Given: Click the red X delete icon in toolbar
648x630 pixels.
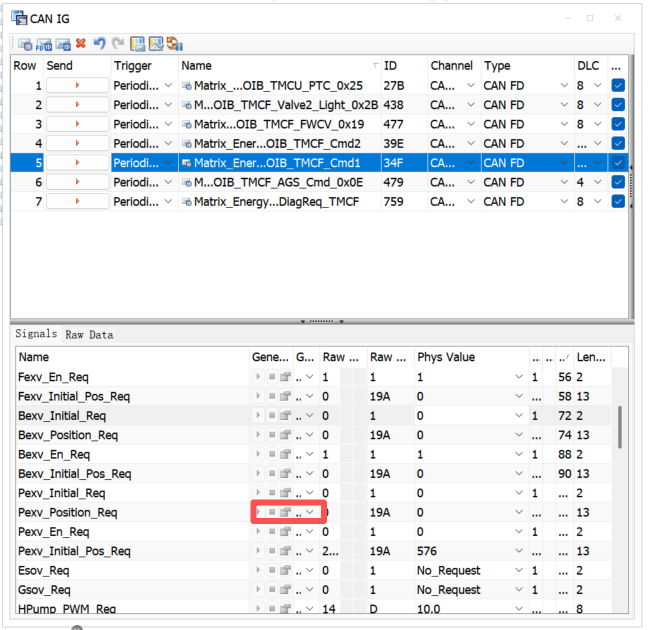Looking at the screenshot, I should pos(81,43).
